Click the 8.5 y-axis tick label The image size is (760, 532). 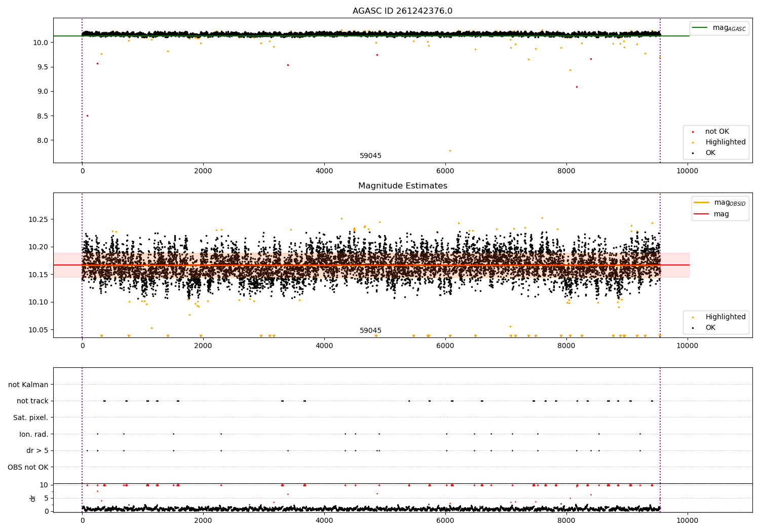click(43, 116)
